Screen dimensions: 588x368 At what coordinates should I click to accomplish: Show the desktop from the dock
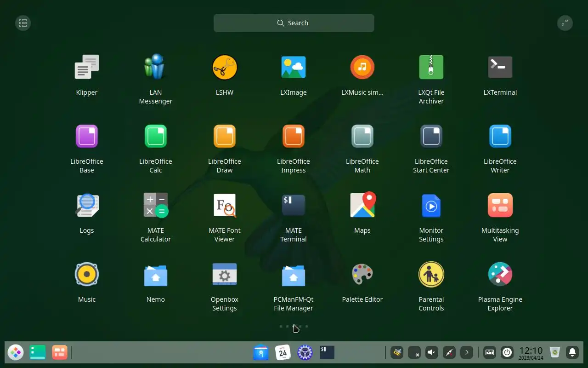coord(38,353)
